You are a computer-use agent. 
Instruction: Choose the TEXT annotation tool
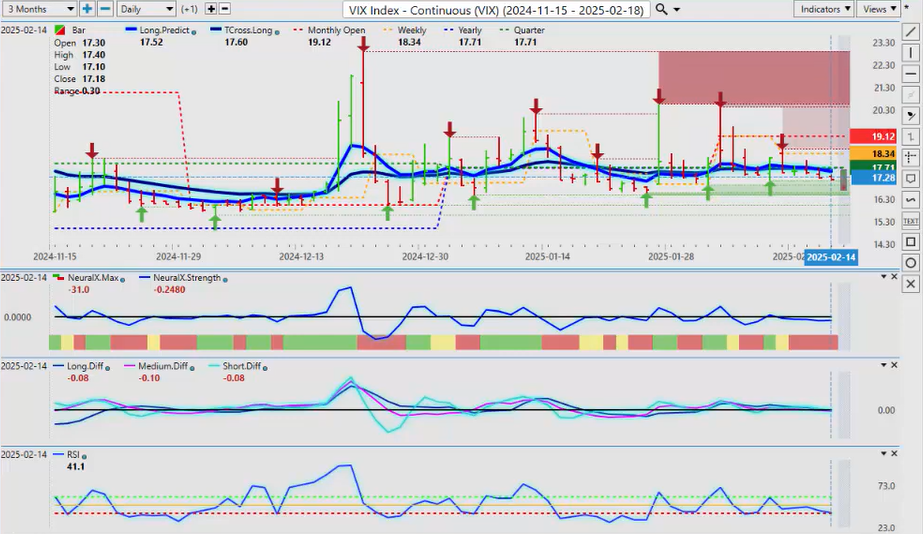pos(911,220)
